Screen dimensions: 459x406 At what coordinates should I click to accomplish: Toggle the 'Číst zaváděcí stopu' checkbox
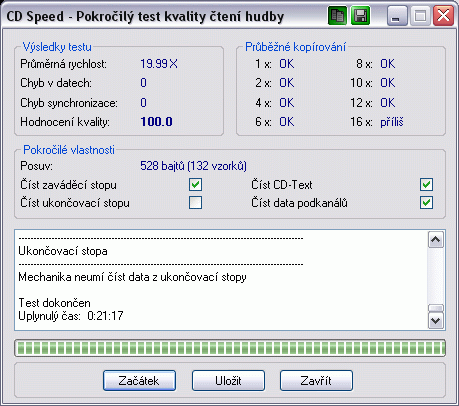(195, 185)
